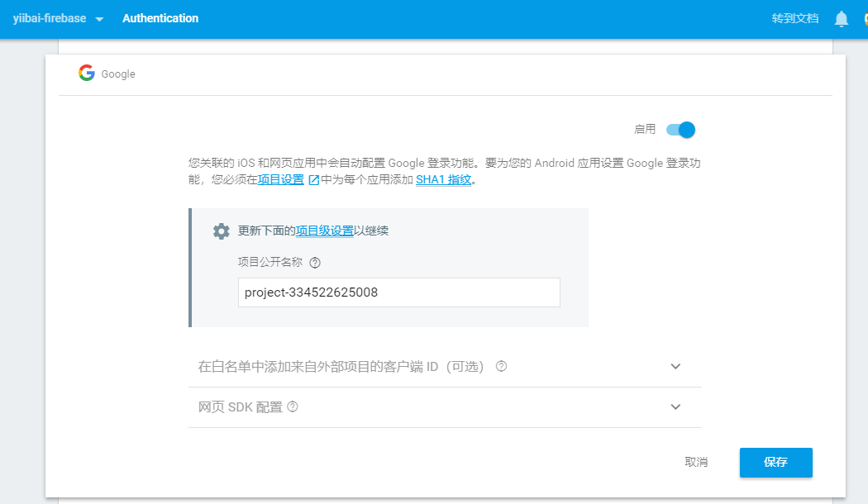Open the notification bell icon

pyautogui.click(x=841, y=18)
